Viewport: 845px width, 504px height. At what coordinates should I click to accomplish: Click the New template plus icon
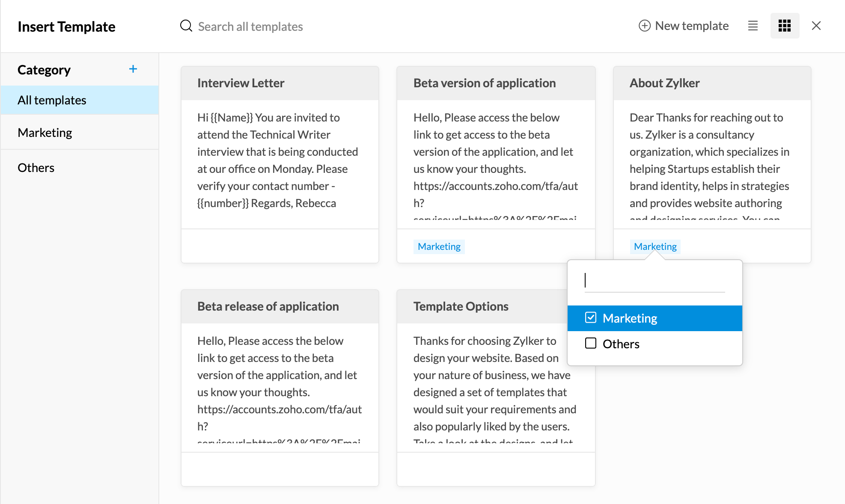click(644, 26)
